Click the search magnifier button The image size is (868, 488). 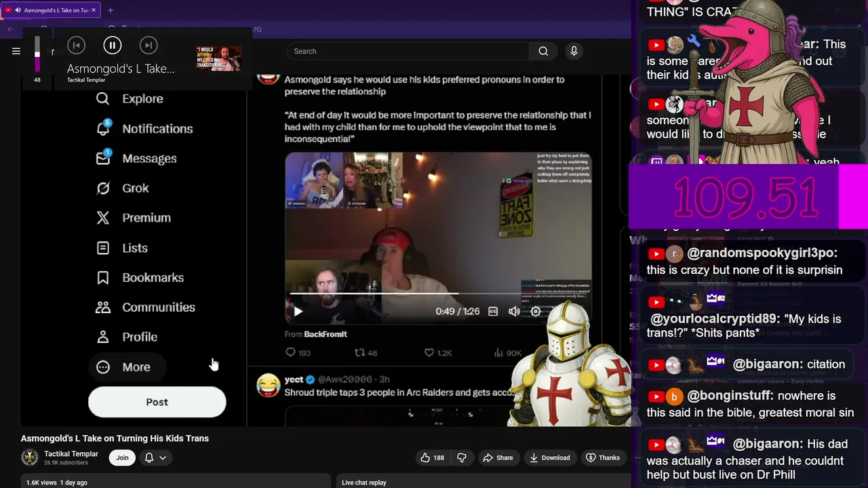[x=543, y=51]
